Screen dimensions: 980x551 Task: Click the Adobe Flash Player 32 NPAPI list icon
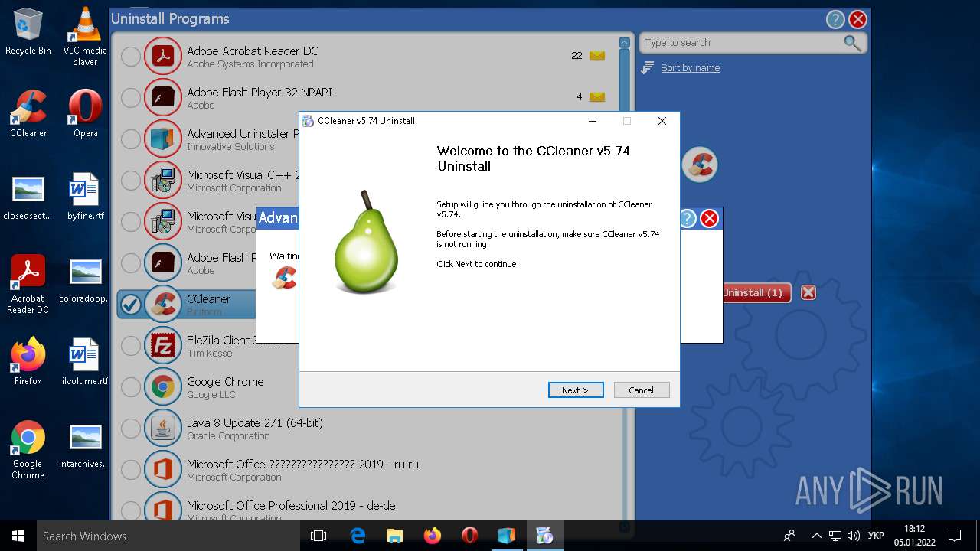click(x=162, y=98)
